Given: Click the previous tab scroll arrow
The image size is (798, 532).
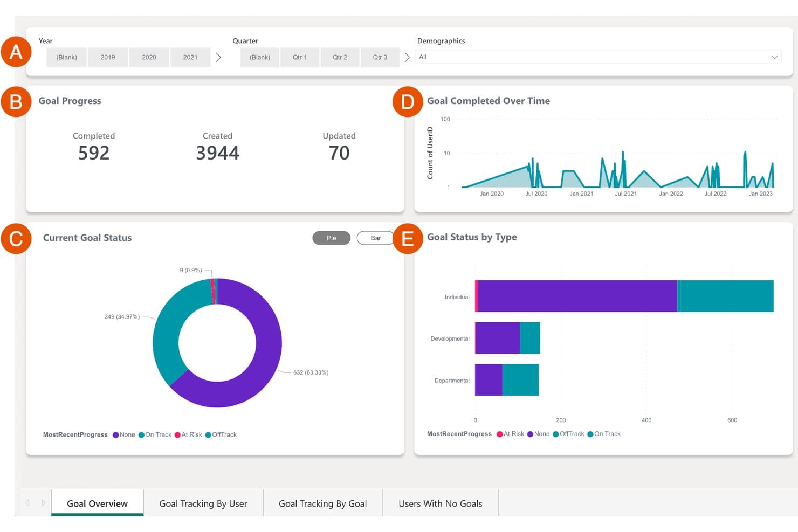Looking at the screenshot, I should point(27,503).
